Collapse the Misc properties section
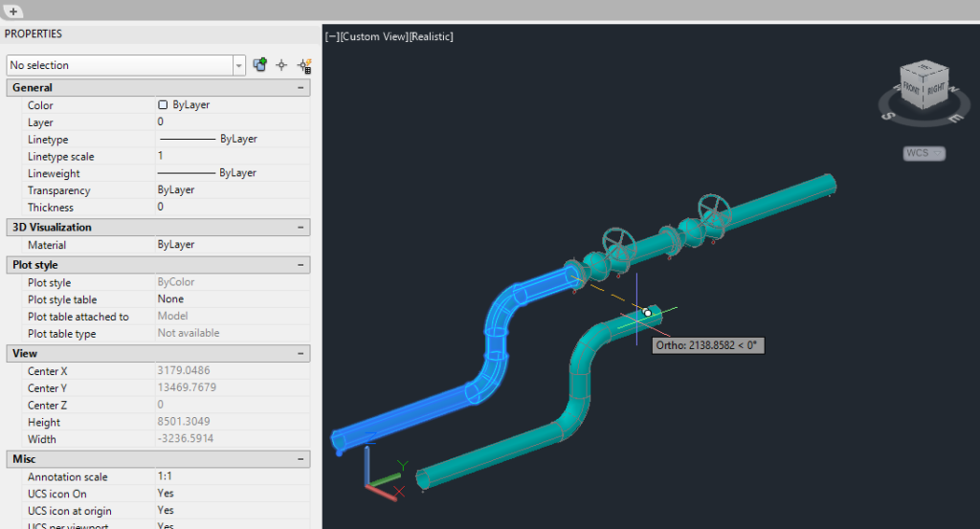The image size is (980, 529). [x=301, y=459]
